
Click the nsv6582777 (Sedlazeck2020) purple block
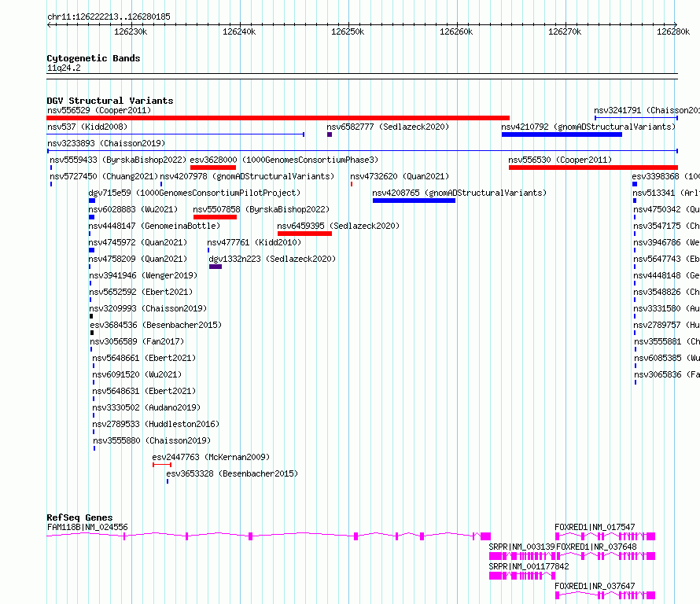(330, 134)
